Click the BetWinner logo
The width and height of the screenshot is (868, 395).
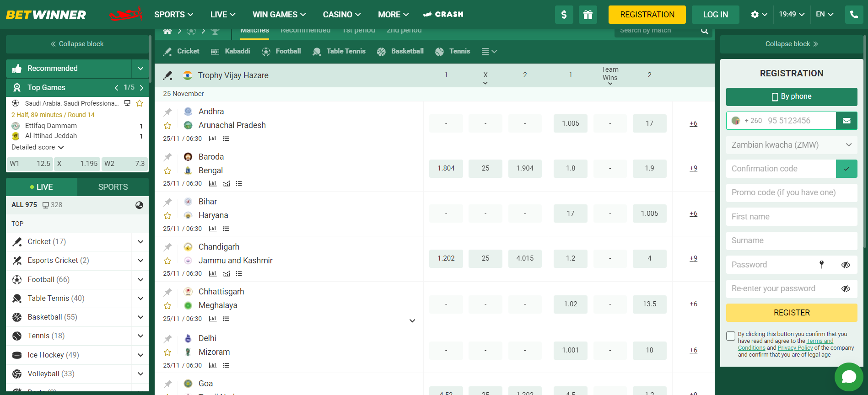(46, 15)
